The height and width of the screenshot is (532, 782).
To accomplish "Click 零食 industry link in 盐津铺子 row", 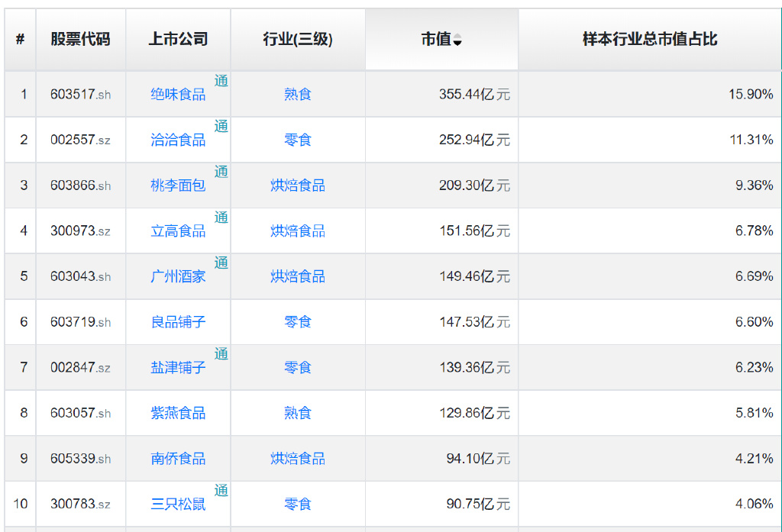I will coord(298,367).
